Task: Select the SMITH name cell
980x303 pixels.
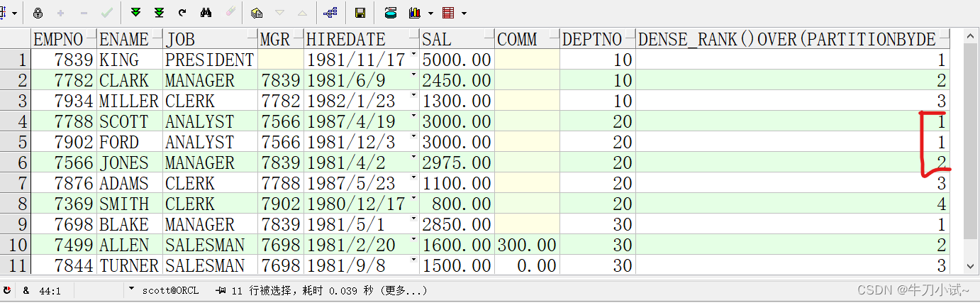Action: [x=130, y=204]
